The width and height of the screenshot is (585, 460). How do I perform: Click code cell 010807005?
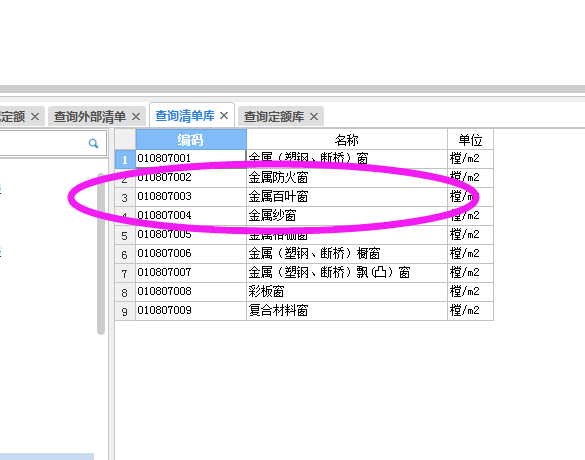191,235
